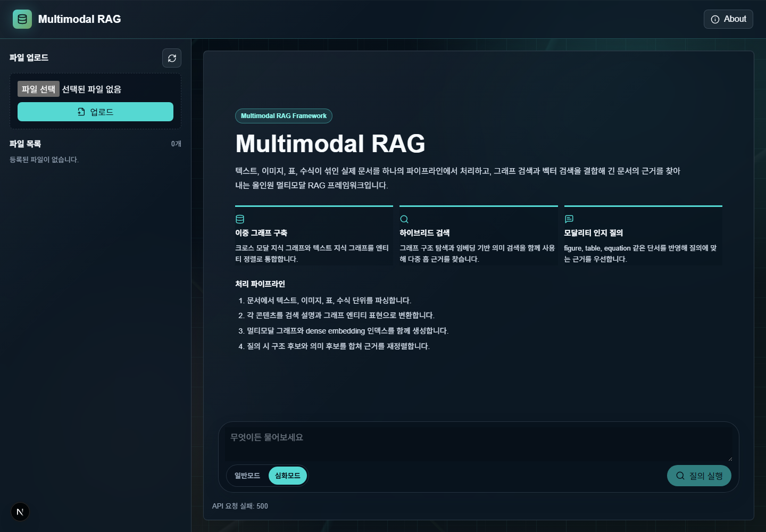Click the API 요청 실패: 500 status message
The height and width of the screenshot is (532, 766).
(x=240, y=506)
